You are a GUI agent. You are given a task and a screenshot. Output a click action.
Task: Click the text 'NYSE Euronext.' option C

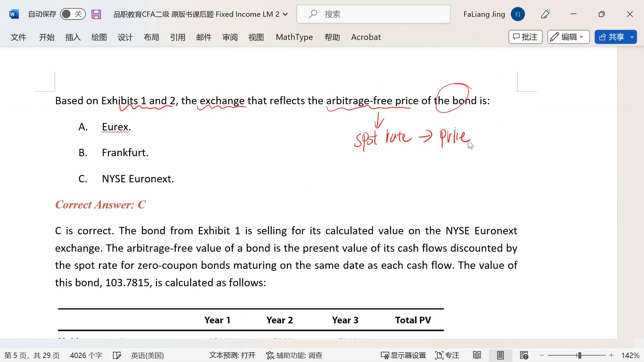[x=138, y=179]
